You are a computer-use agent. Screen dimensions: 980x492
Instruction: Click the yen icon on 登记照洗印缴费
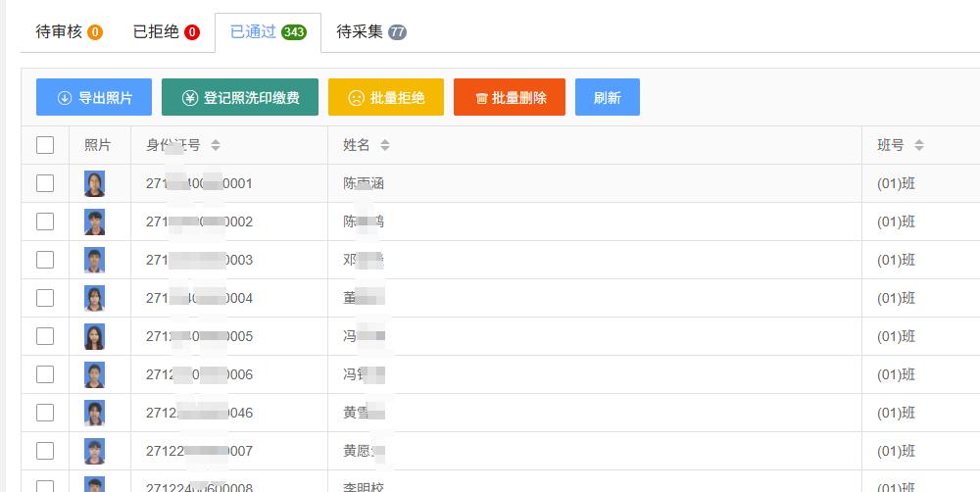coord(190,98)
